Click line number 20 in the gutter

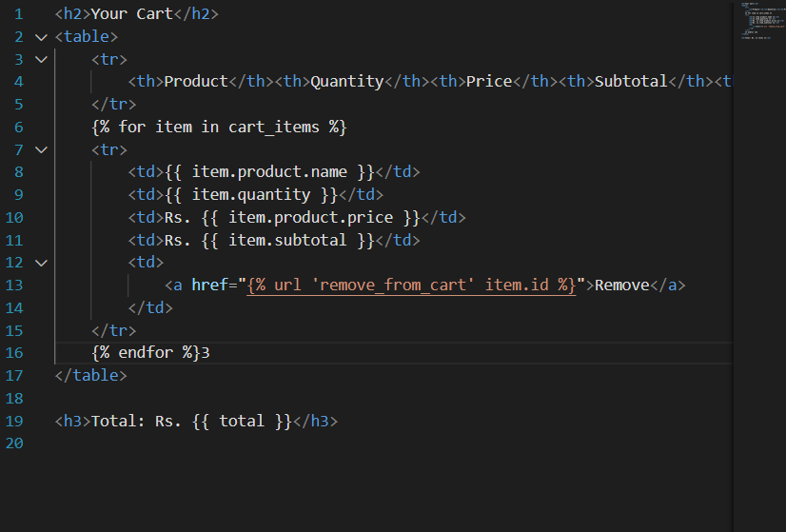point(14,443)
